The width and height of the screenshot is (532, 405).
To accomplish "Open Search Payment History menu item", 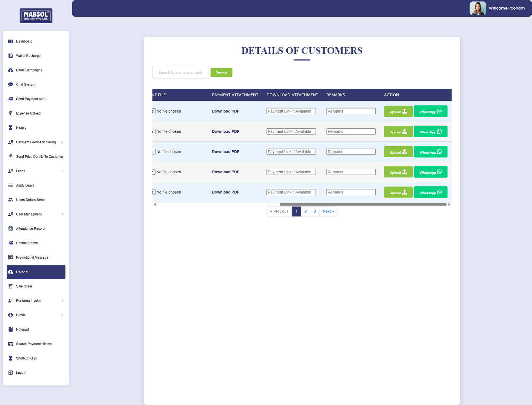I will coord(34,344).
